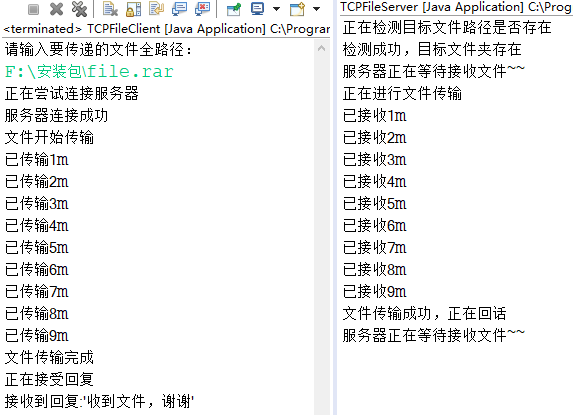Click client line 已传输3m
The image size is (573, 415).
pos(37,203)
